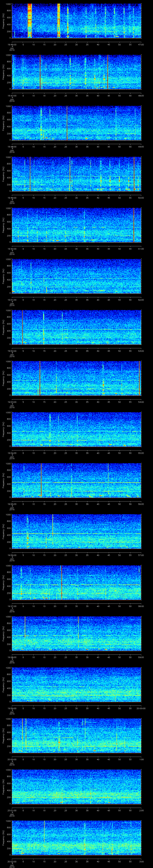The image size is (153, 868).
Task: Click the 1000 Hz tick label in 19:51 panel
Action: 8,260
